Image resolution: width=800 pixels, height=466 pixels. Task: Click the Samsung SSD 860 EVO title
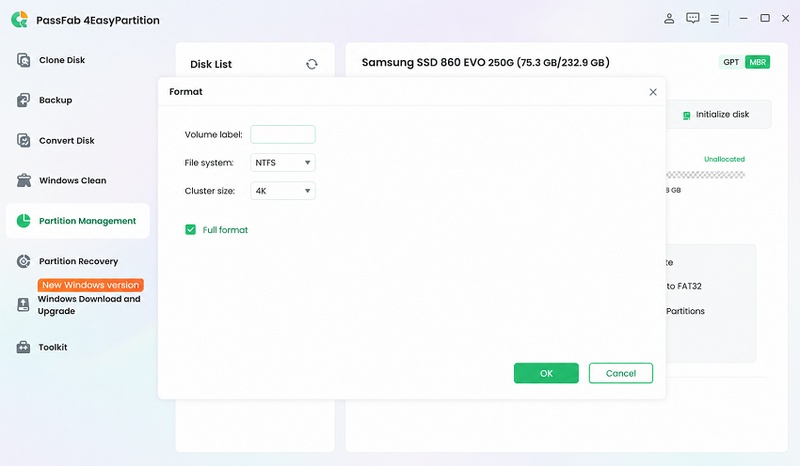click(x=485, y=63)
